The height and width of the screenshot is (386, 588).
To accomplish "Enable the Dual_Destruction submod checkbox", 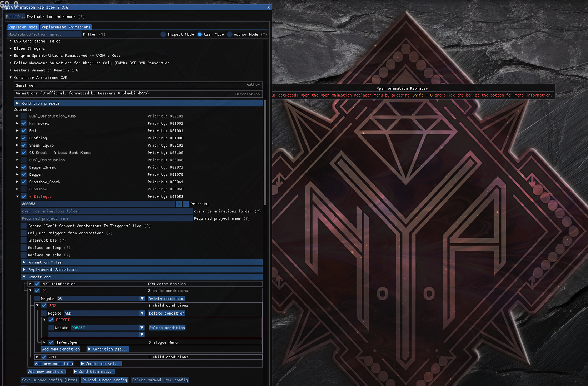I will (x=24, y=160).
